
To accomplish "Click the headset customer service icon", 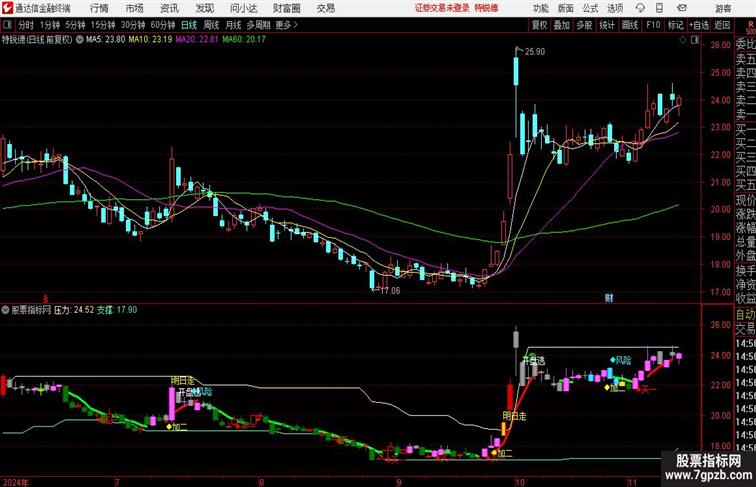I will (640, 8).
